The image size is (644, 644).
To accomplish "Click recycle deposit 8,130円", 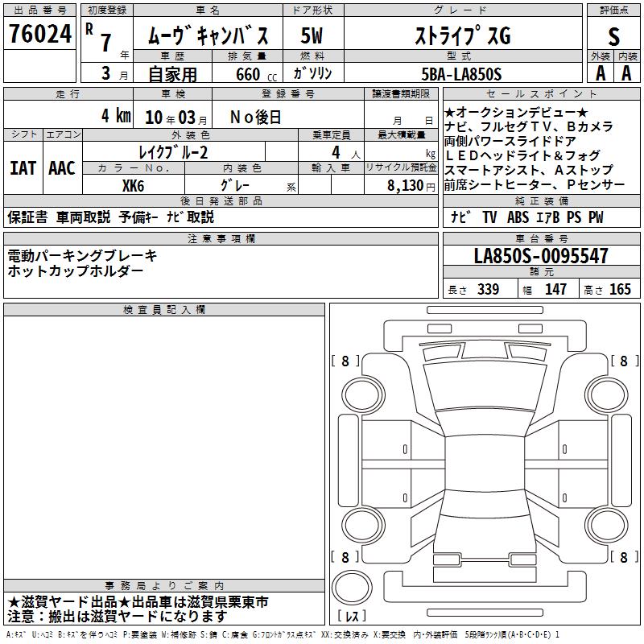I will click(411, 186).
